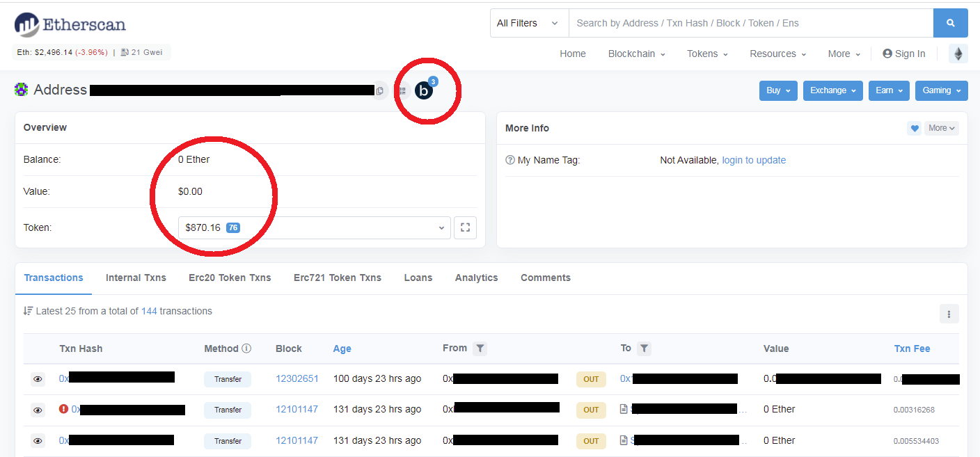This screenshot has height=457, width=980.
Task: Click the blue Exchange button
Action: point(833,90)
